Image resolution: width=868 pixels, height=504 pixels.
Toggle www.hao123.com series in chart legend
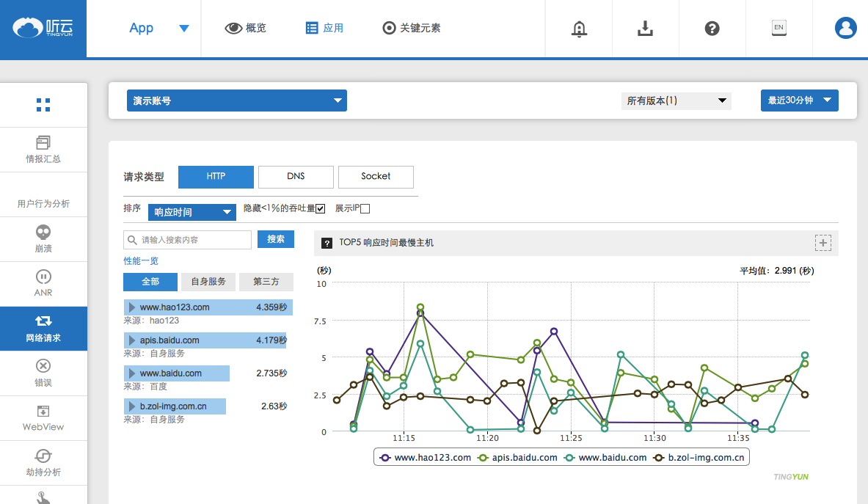click(x=425, y=458)
